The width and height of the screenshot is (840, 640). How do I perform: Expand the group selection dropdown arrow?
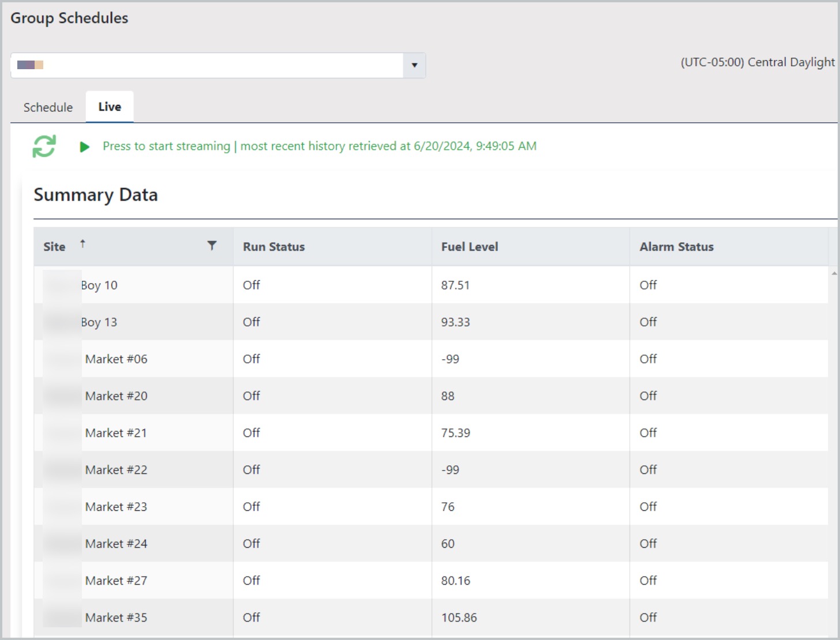414,65
